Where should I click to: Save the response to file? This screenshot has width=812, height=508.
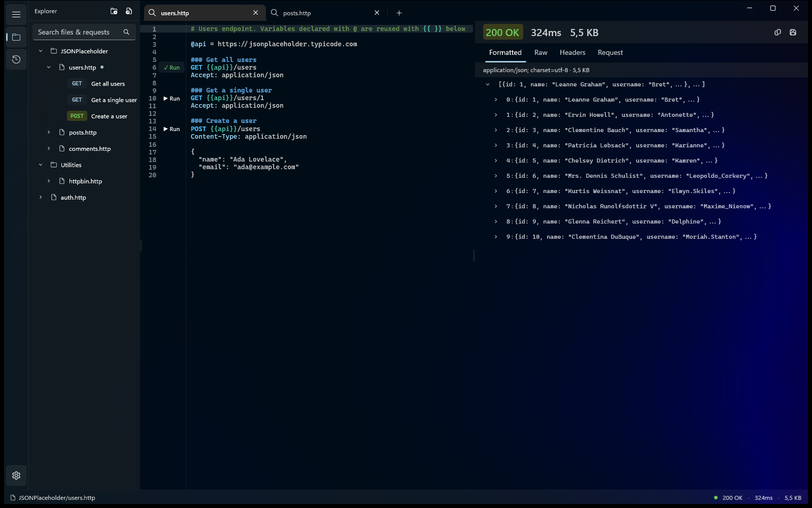pyautogui.click(x=793, y=33)
